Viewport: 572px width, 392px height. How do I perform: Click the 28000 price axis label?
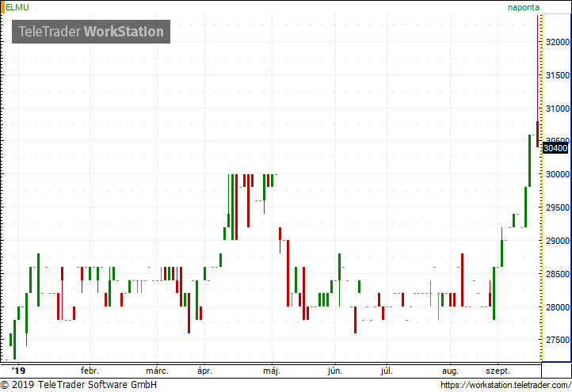(x=558, y=307)
